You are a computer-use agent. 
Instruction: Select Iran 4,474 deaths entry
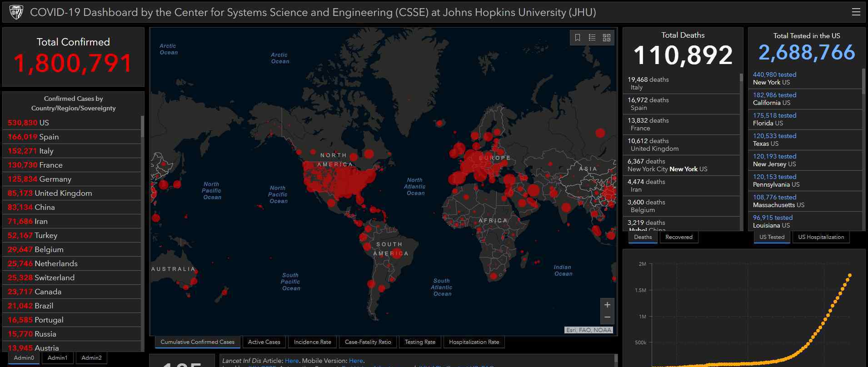681,186
